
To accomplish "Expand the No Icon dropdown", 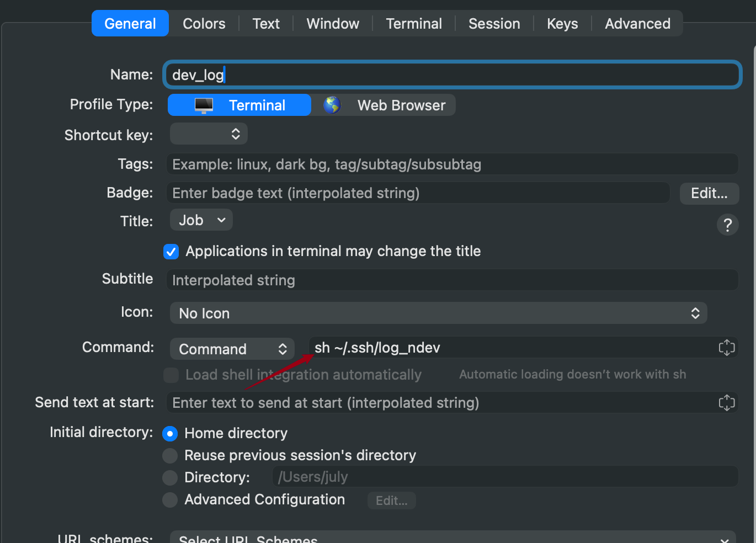I will (439, 313).
